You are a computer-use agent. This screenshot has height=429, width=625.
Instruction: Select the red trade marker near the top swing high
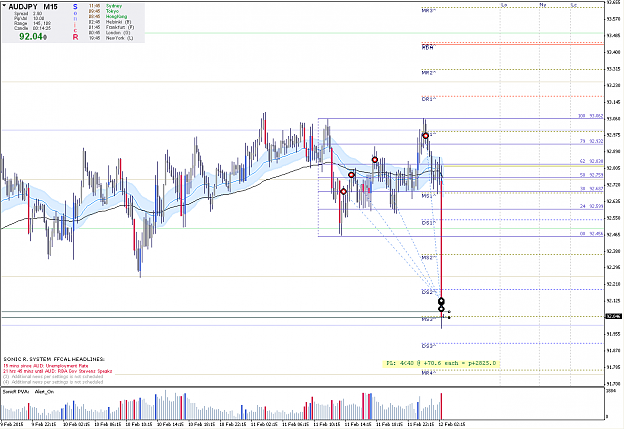pyautogui.click(x=425, y=136)
